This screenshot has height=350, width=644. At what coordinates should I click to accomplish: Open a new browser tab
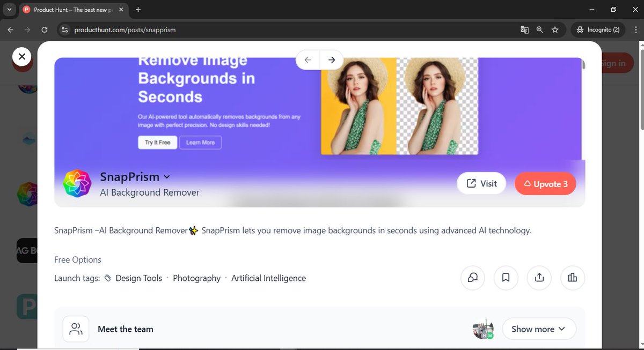click(x=138, y=9)
